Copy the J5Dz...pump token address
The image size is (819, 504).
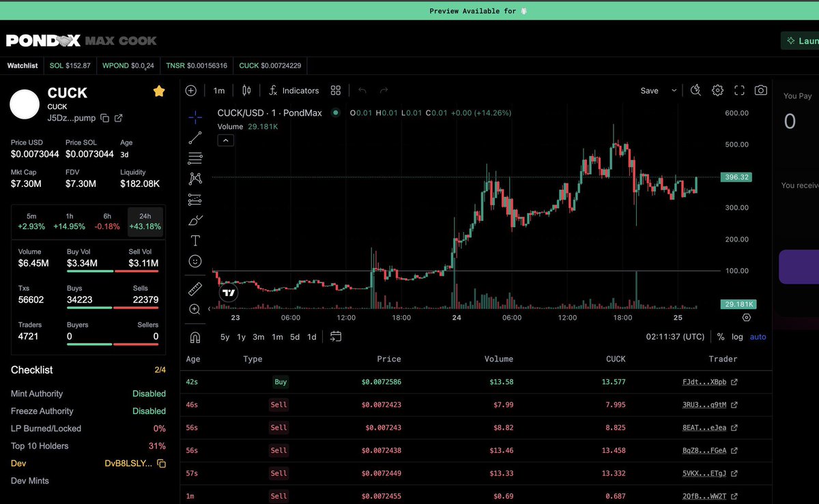click(x=104, y=118)
